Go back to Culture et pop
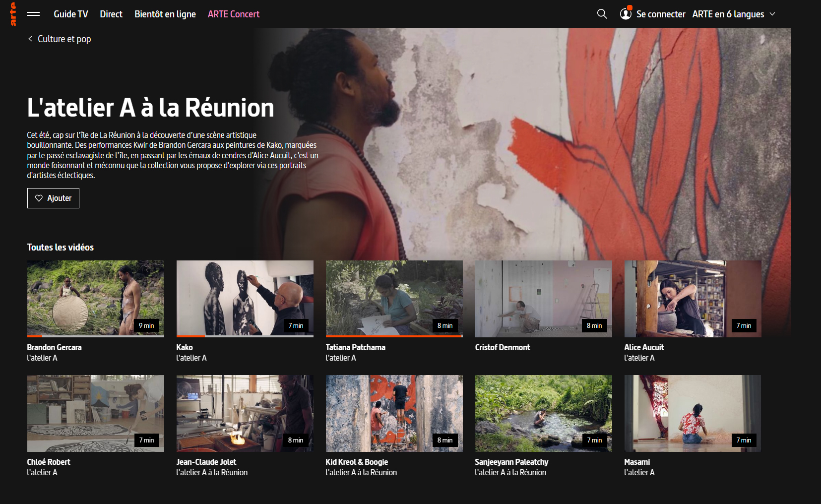Screen dimensions: 821x504 [64, 39]
